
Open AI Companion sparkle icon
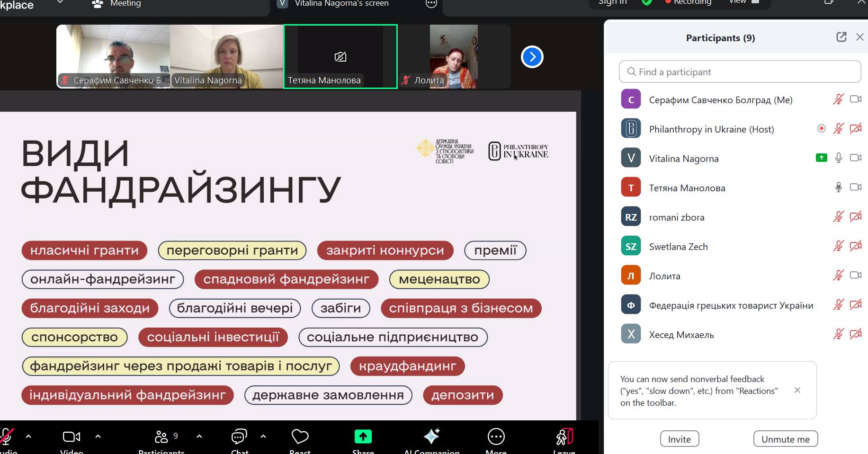[431, 436]
